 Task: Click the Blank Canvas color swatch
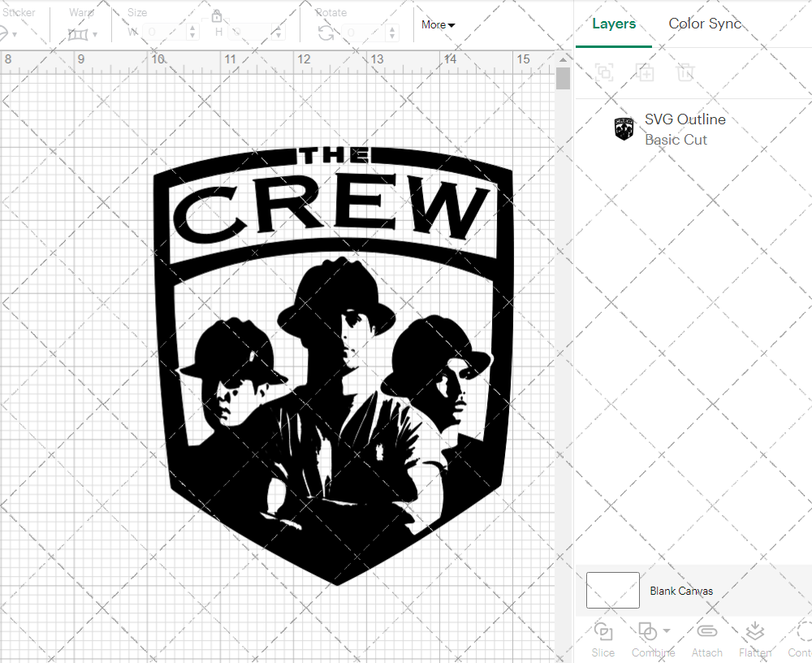point(612,590)
